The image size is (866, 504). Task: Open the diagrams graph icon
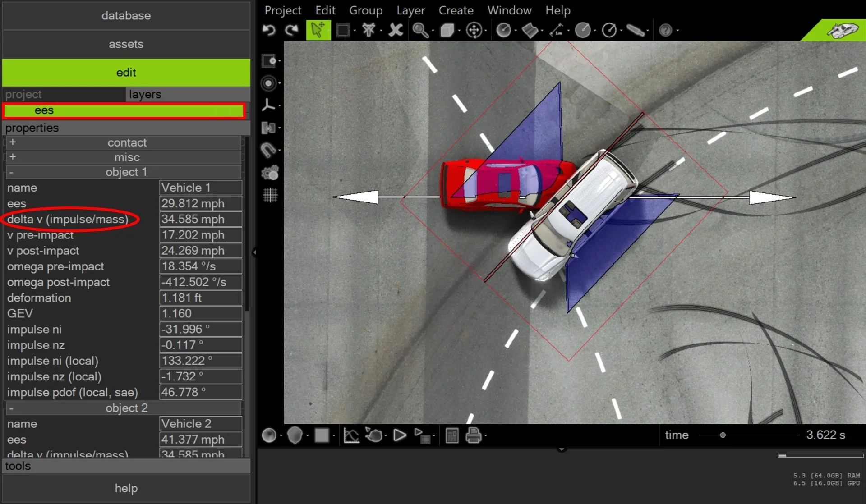[351, 435]
